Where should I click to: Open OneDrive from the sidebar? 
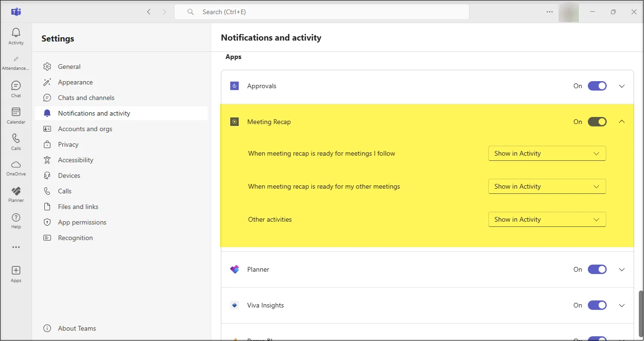pos(16,168)
